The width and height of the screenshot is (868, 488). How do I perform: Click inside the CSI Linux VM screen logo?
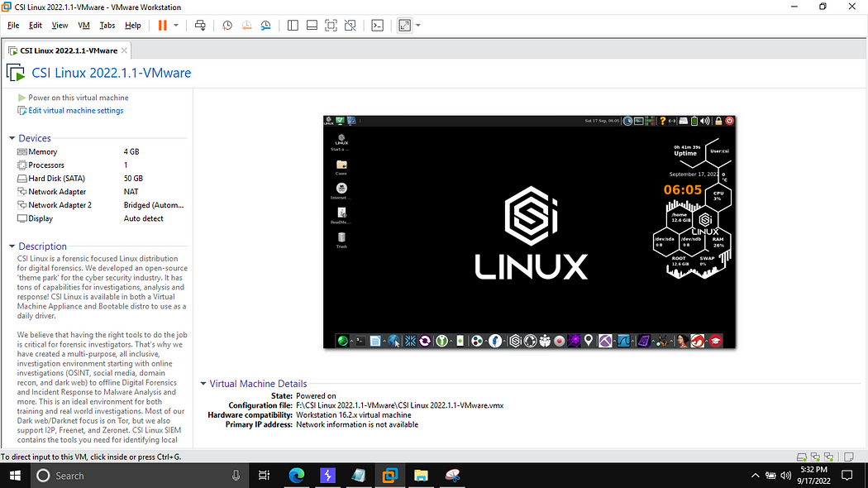(x=531, y=232)
